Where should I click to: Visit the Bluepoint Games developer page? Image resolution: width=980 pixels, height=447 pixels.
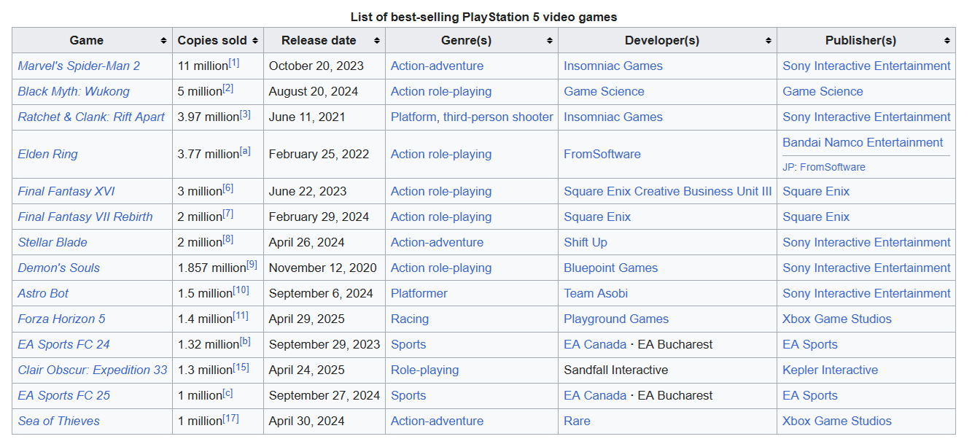610,268
